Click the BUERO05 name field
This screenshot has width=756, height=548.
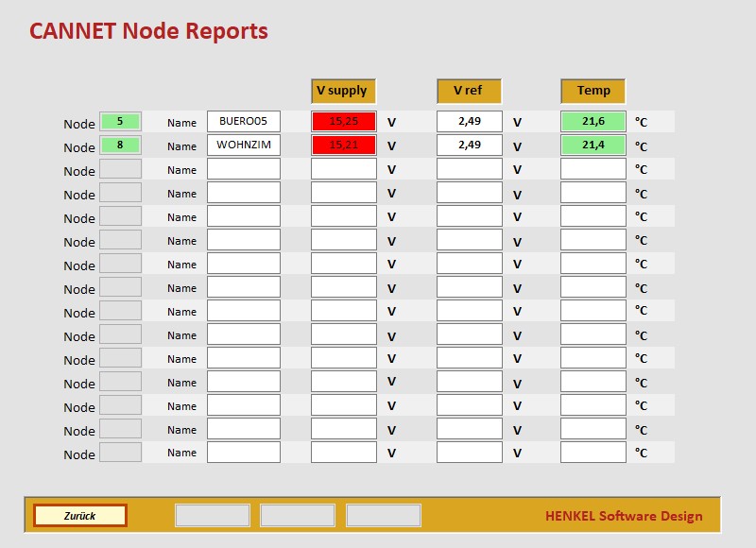[x=244, y=121]
